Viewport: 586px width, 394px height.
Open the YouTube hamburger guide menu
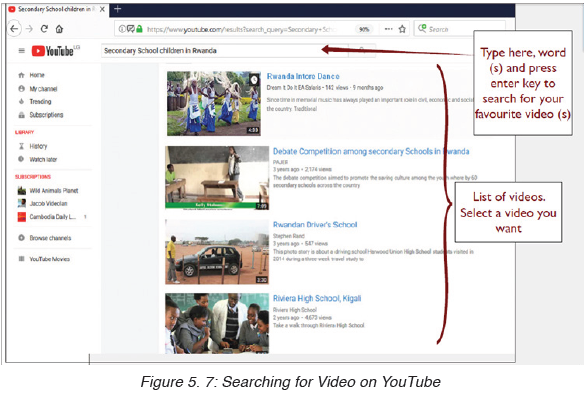coord(22,50)
